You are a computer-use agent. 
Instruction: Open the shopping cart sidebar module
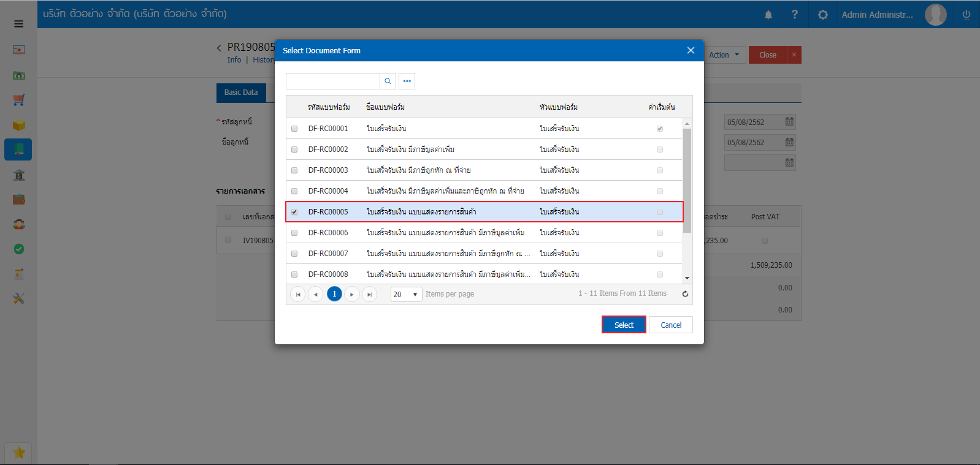18,100
